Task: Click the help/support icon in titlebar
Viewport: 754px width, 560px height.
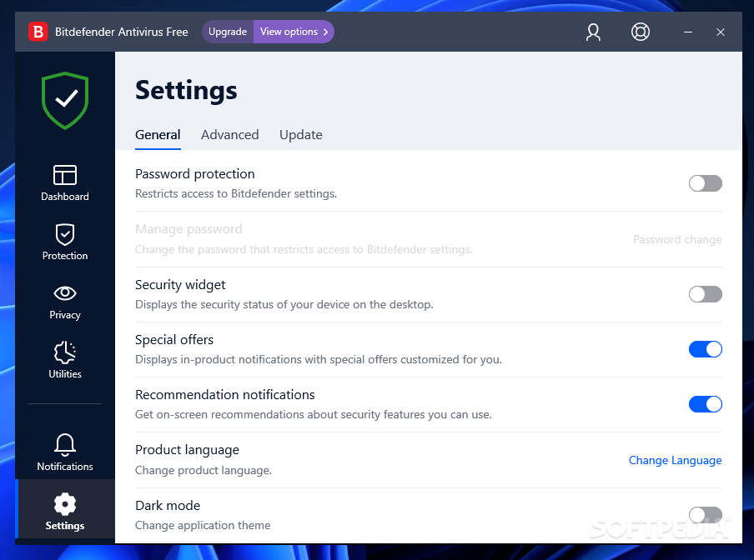Action: pos(640,32)
